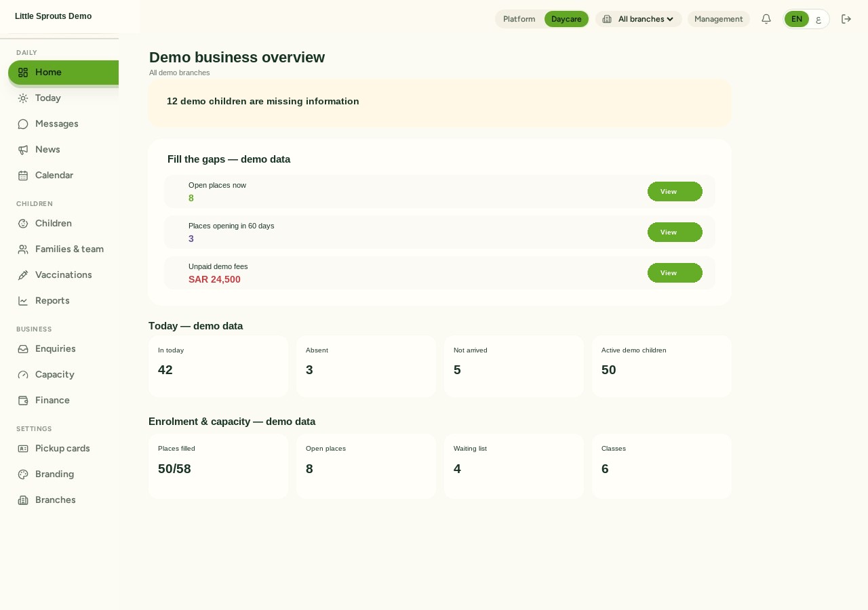
Task: Click the Today — demo data heading
Action: (x=195, y=326)
